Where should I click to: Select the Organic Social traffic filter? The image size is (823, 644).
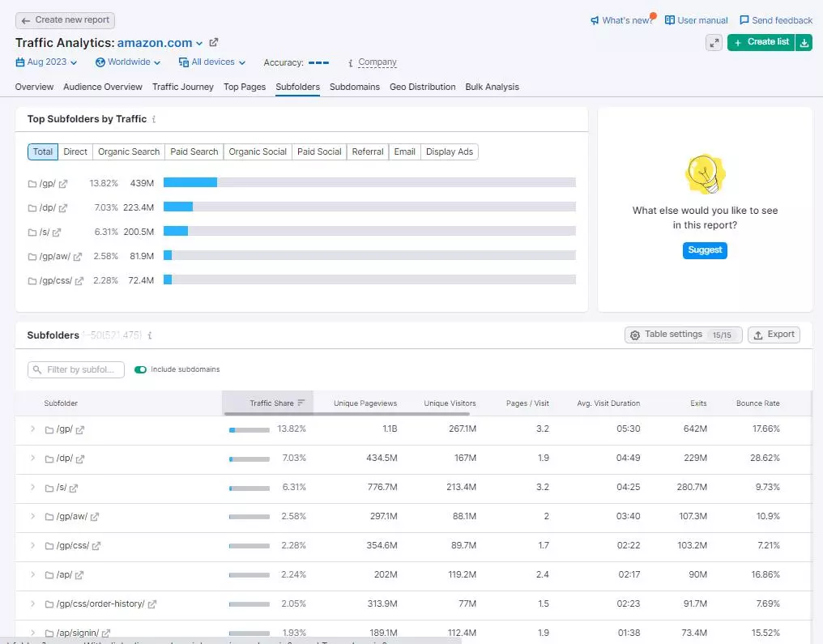click(x=258, y=151)
